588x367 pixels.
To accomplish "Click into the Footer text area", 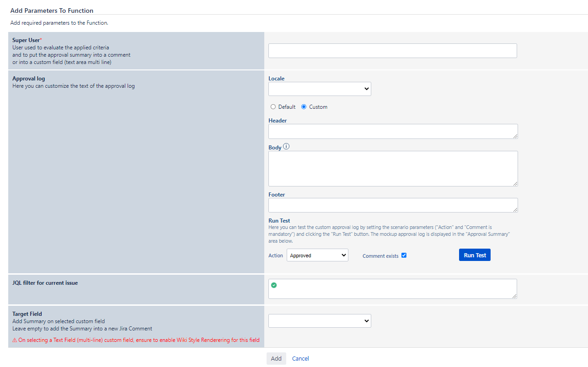I will click(392, 205).
